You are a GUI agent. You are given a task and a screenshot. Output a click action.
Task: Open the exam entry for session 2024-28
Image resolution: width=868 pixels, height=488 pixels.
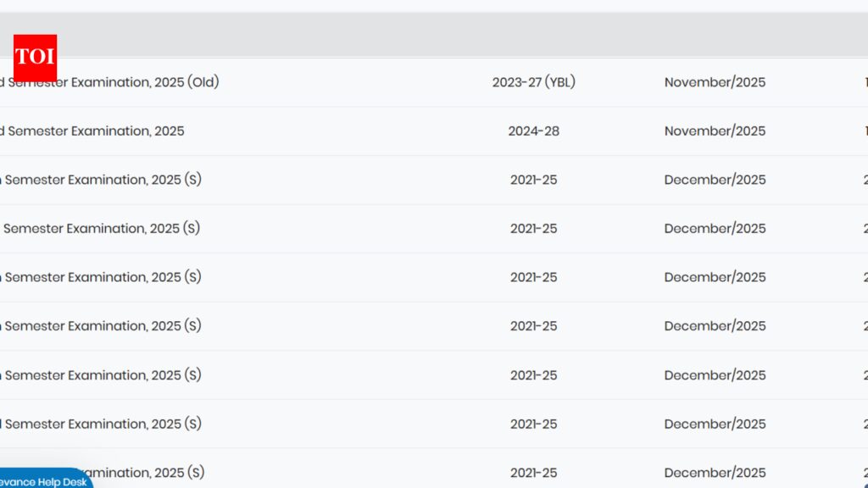[92, 131]
